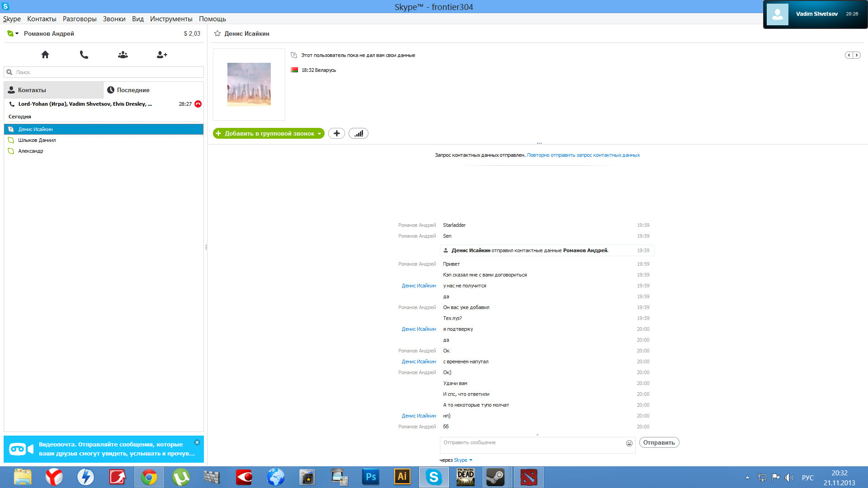Click the create group icon
The height and width of the screenshot is (488, 868).
[x=123, y=55]
